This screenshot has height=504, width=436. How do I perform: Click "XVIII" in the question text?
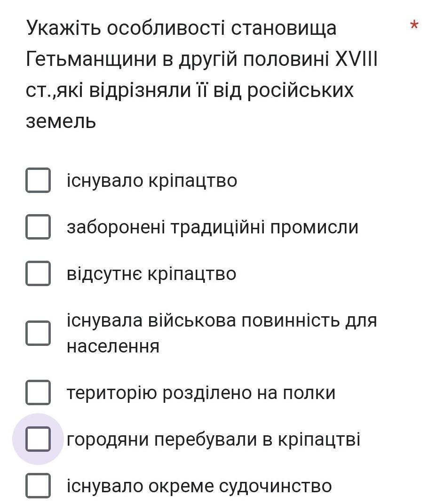[x=356, y=59]
